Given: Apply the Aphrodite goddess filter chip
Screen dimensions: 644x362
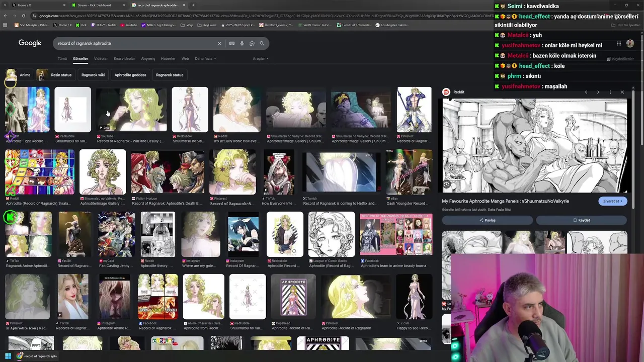Looking at the screenshot, I should pos(130,75).
